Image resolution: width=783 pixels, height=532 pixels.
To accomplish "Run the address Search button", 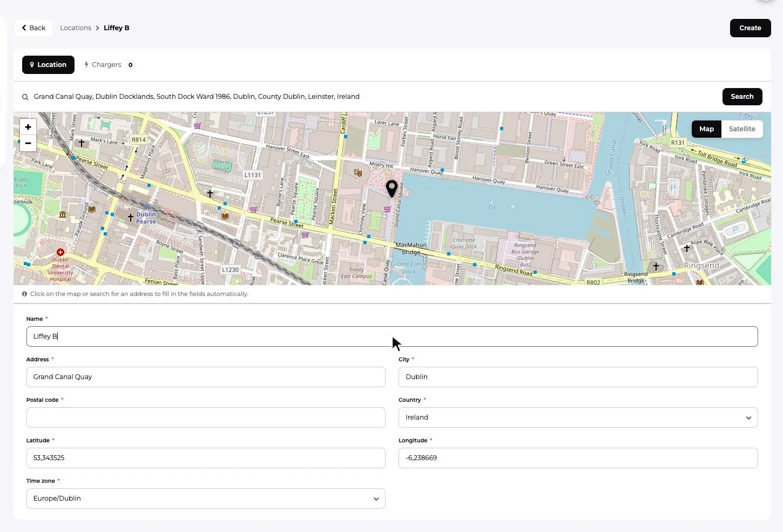I will 742,97.
